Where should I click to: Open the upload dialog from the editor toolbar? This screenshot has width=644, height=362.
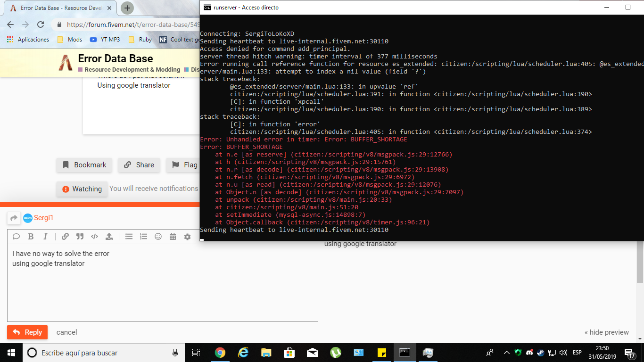pyautogui.click(x=109, y=237)
